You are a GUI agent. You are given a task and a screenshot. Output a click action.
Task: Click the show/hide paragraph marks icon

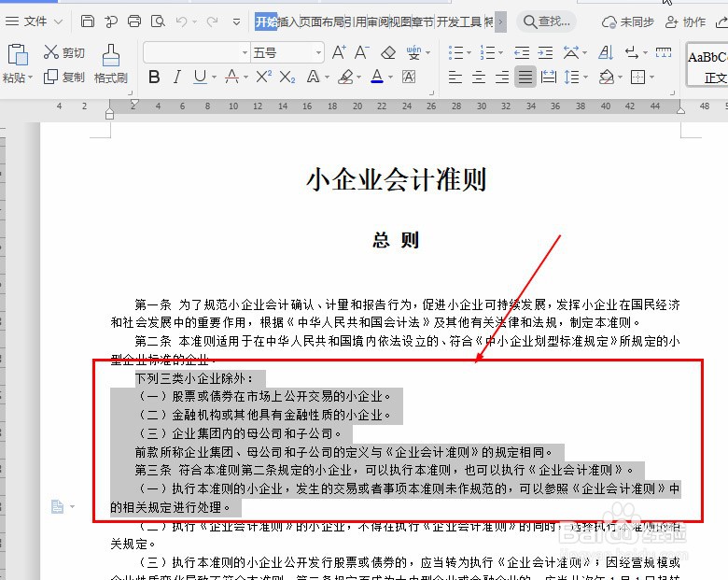click(632, 52)
